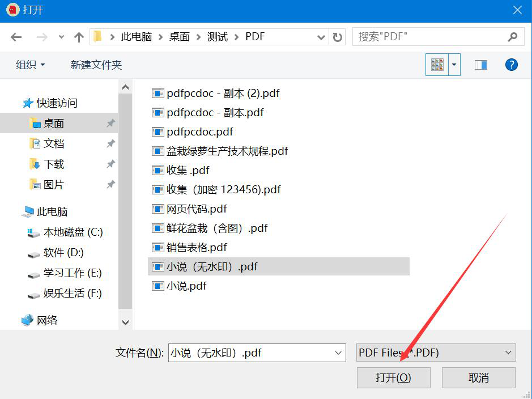532x399 pixels.
Task: Open 软件 (D:) drive
Action: tap(56, 252)
